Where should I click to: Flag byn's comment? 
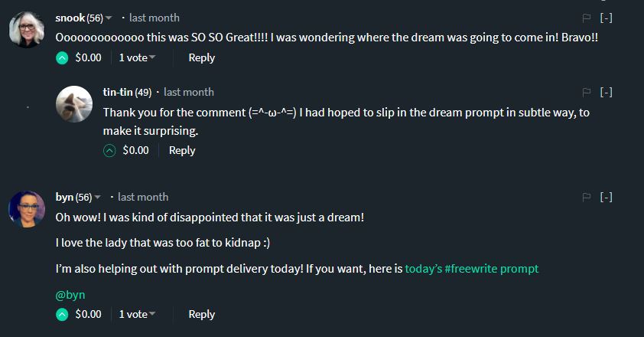(x=587, y=197)
